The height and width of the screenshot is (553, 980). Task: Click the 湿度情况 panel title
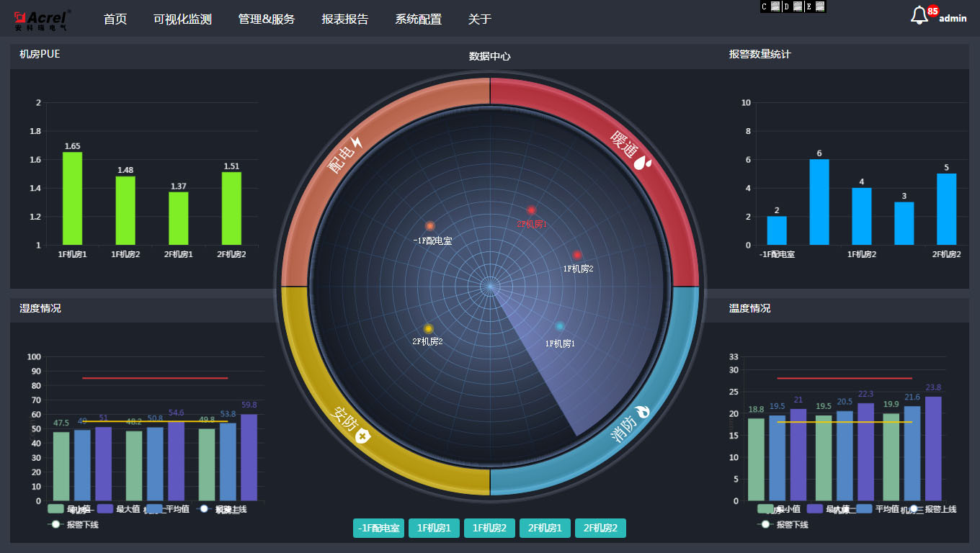(40, 308)
